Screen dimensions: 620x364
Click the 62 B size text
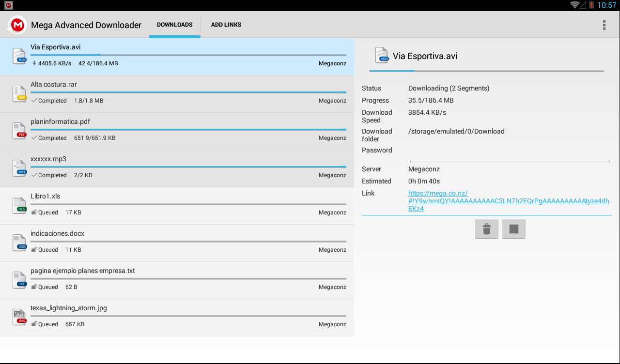pos(71,287)
